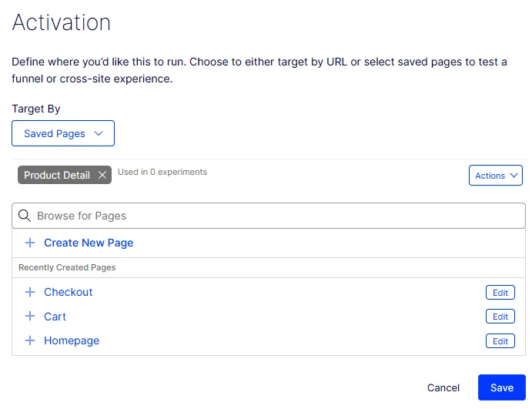Add the Cart page via its plus icon

(30, 316)
